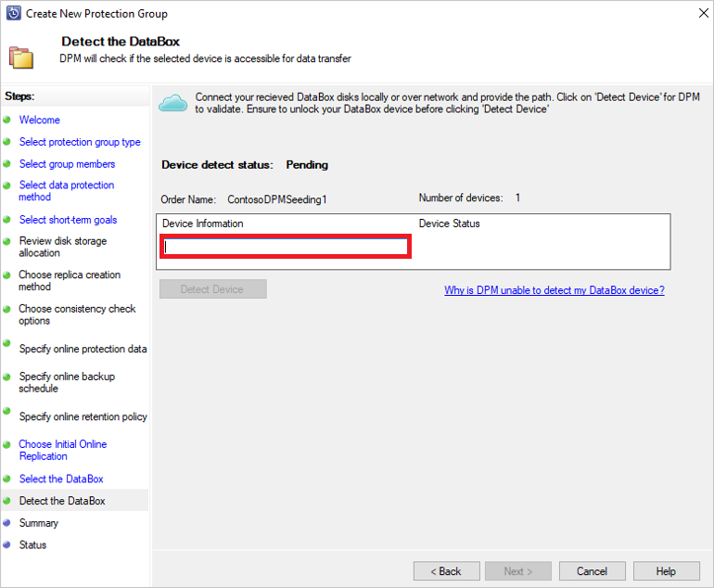Click the green bullet beside Welcome step

click(x=6, y=120)
